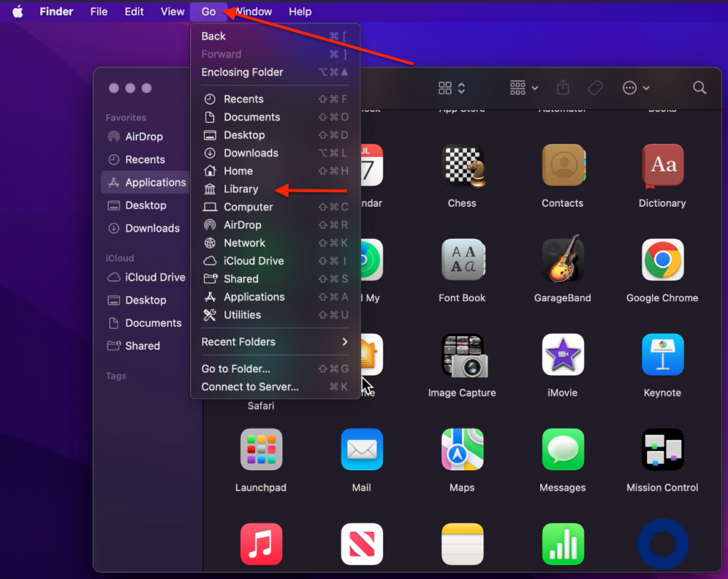Choose iCloud Drive in the Go menu
728x579 pixels.
[x=275, y=261]
